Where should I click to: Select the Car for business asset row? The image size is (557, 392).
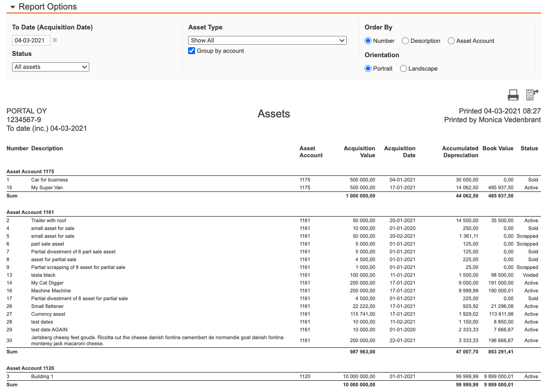click(x=49, y=180)
